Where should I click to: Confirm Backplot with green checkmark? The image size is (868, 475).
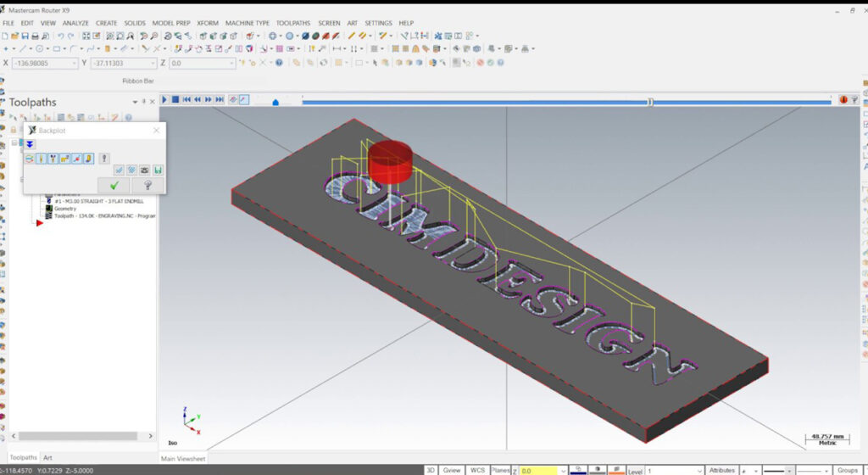tap(114, 186)
